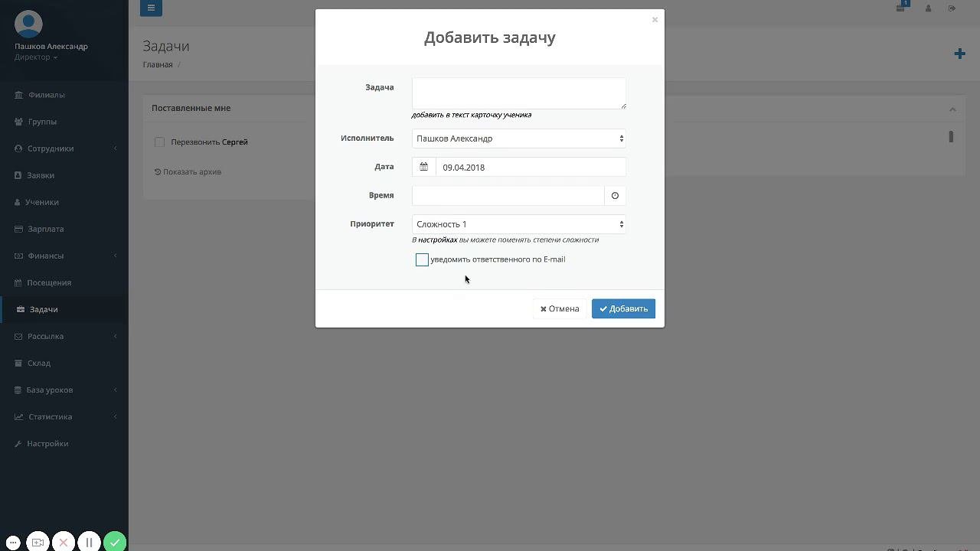Click the camera icon in the recording bar
The height and width of the screenshot is (551, 980).
[38, 542]
